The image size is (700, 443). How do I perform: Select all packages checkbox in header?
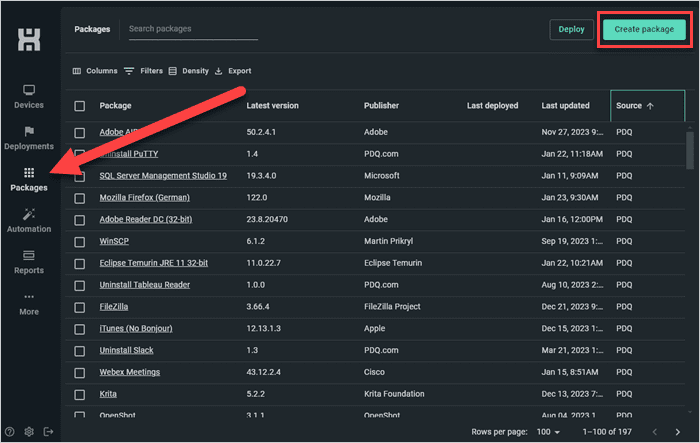tap(79, 106)
